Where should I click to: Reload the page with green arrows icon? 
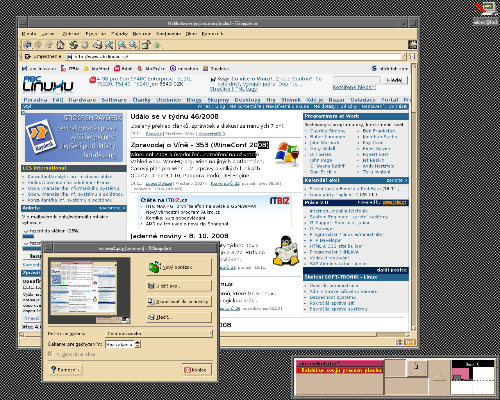pos(73,45)
